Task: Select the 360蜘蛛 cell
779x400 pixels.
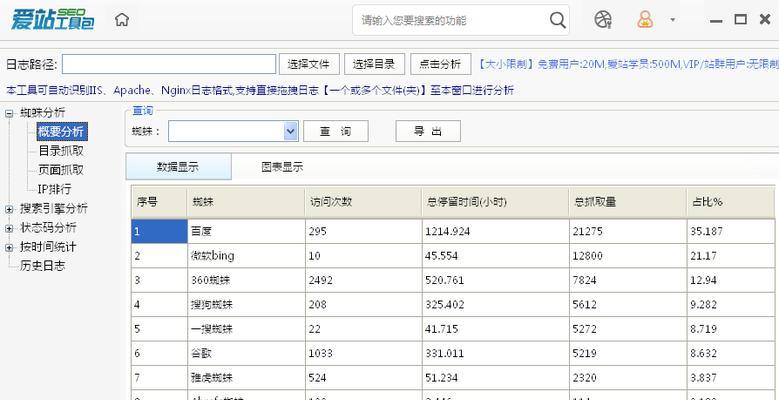Action: (x=246, y=280)
